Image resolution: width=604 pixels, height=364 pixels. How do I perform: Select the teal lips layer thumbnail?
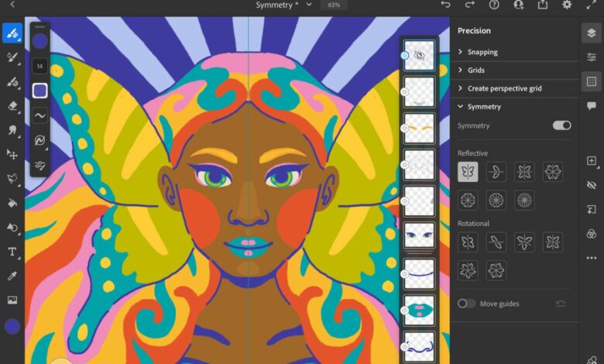419,310
